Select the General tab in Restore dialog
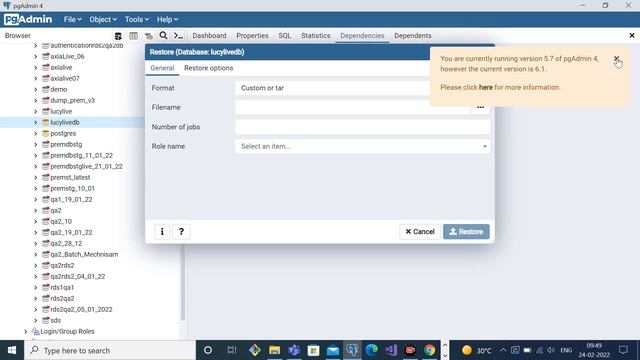640x360 pixels. (x=162, y=68)
